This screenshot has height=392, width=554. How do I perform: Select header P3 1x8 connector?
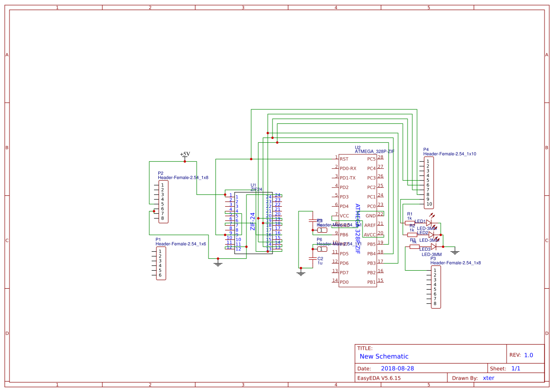point(436,287)
